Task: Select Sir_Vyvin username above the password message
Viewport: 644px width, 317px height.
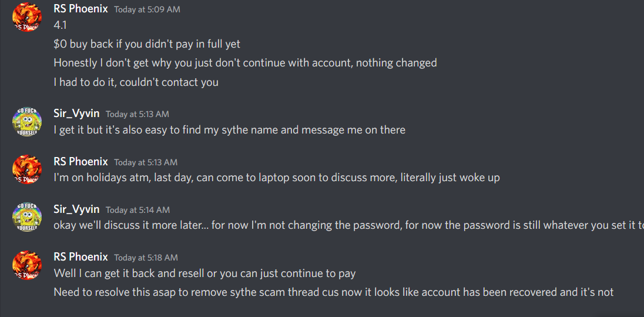Action: pos(76,209)
